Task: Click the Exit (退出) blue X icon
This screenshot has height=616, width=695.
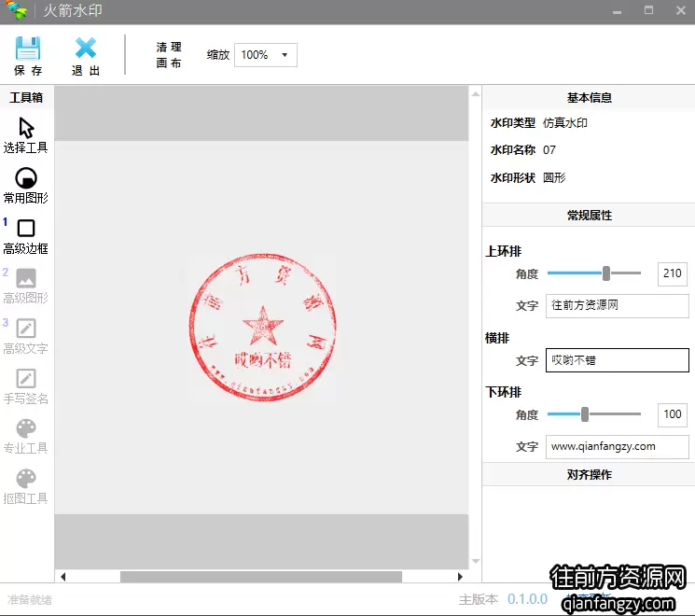Action: coord(86,48)
